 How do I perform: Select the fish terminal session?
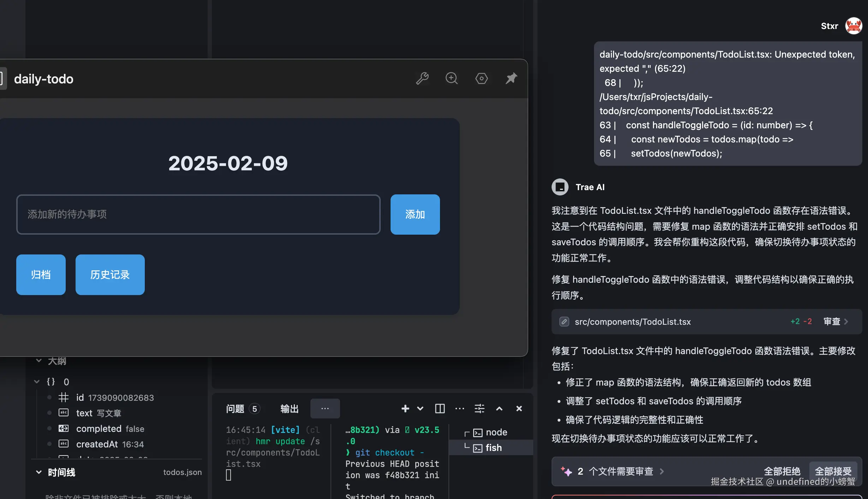tap(493, 448)
